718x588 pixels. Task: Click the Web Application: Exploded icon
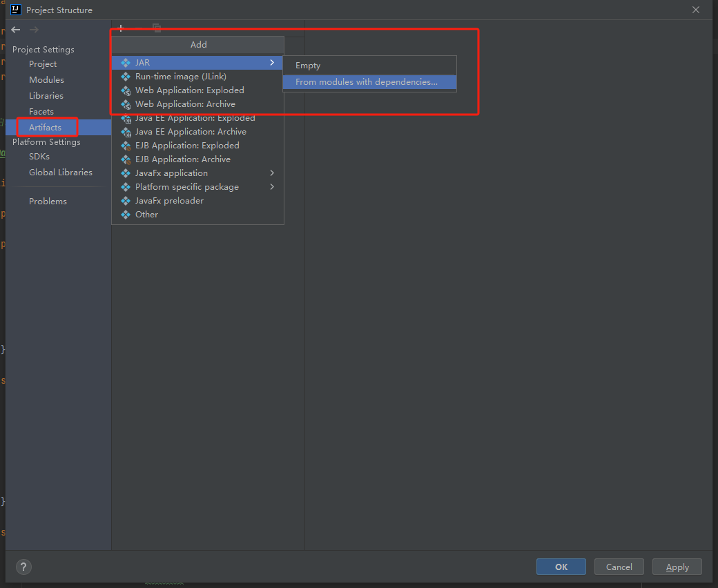[126, 90]
